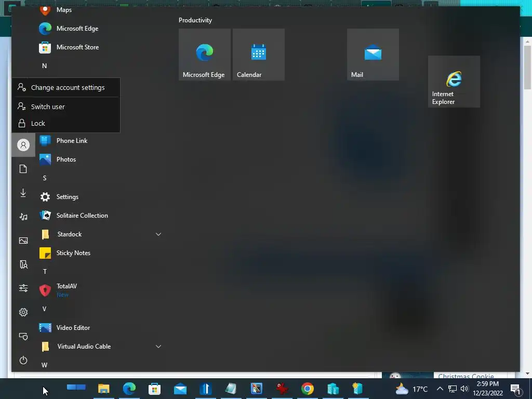Open Downloads from Start sidebar
The image size is (532, 399).
pos(23,193)
